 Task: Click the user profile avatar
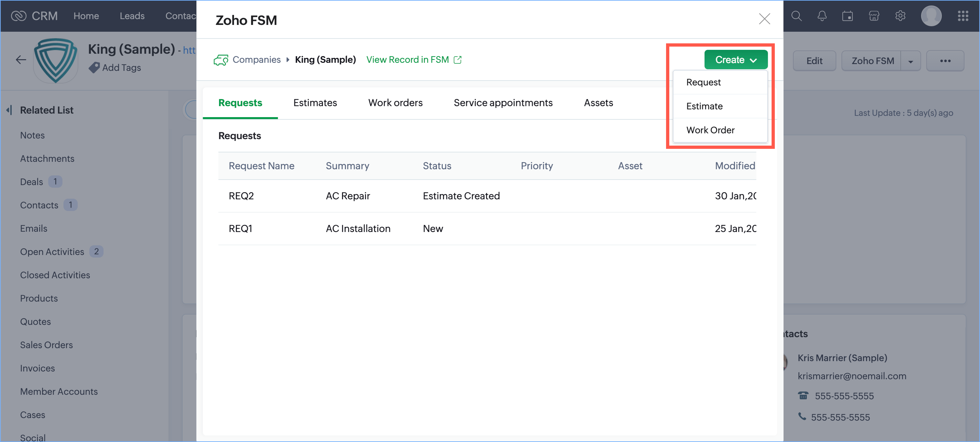pyautogui.click(x=931, y=16)
